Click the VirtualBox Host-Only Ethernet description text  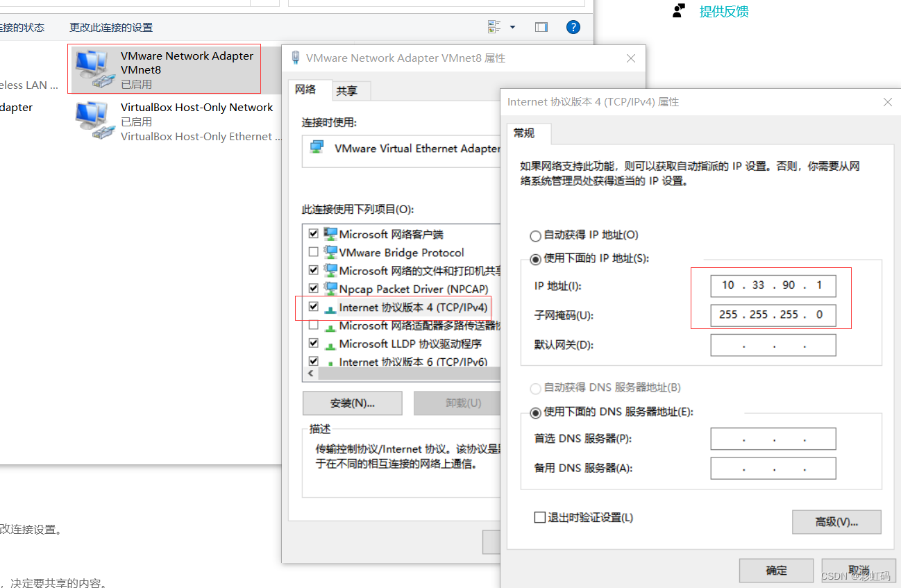coord(200,137)
